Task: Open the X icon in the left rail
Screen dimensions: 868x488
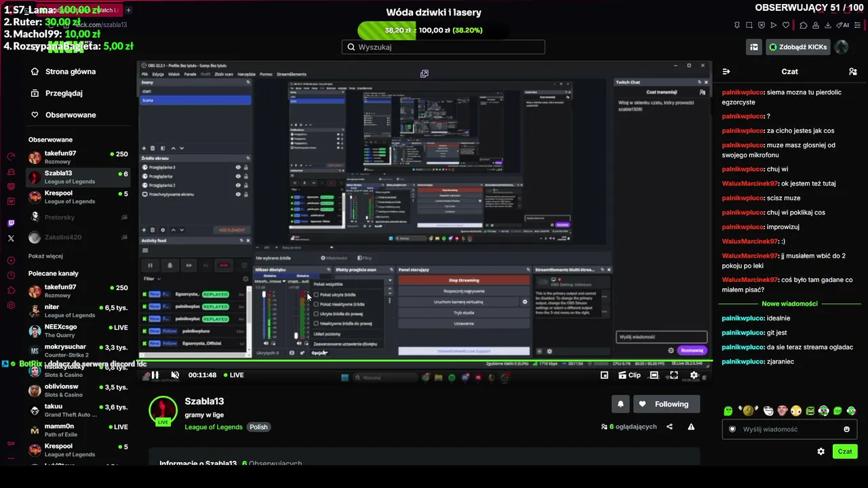Action: 11,238
